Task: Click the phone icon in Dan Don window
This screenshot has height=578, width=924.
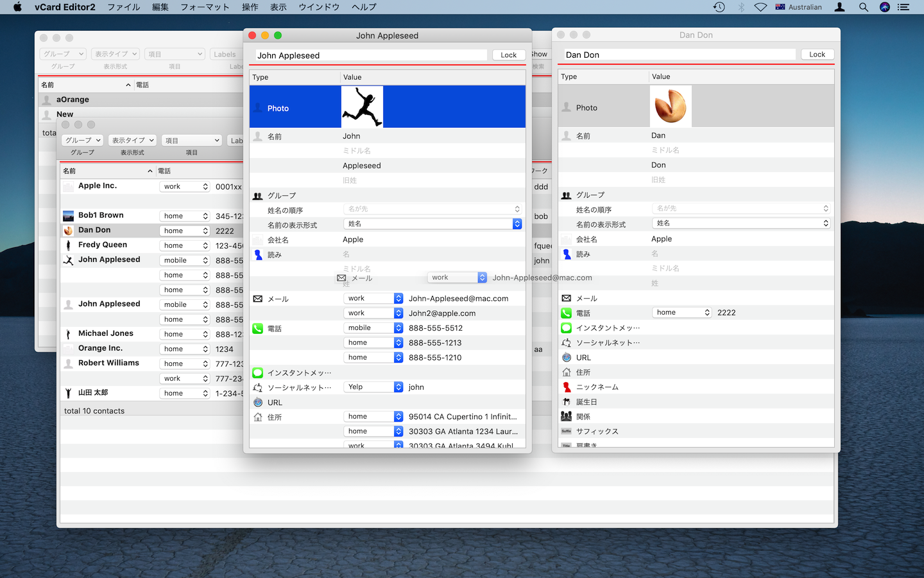Action: [x=566, y=313]
